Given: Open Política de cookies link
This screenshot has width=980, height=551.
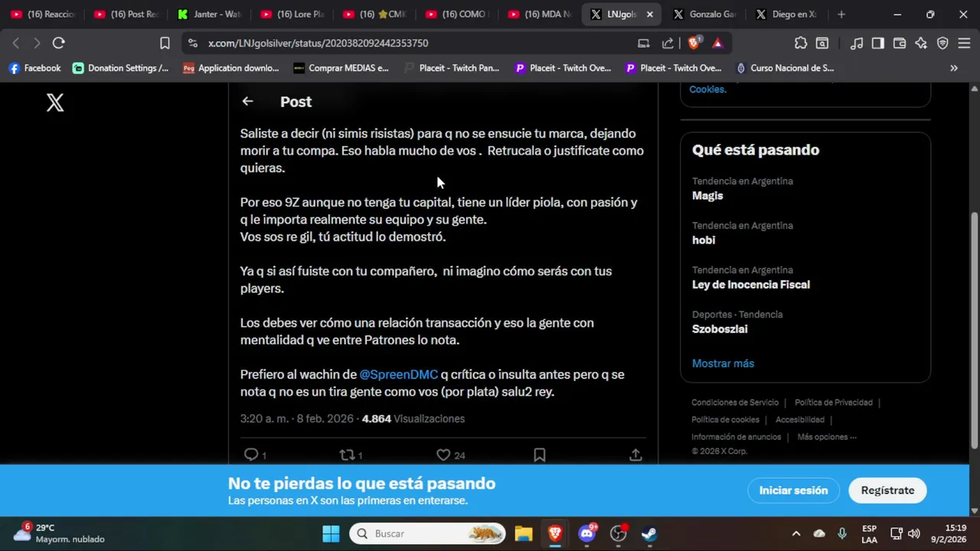Looking at the screenshot, I should [x=725, y=419].
